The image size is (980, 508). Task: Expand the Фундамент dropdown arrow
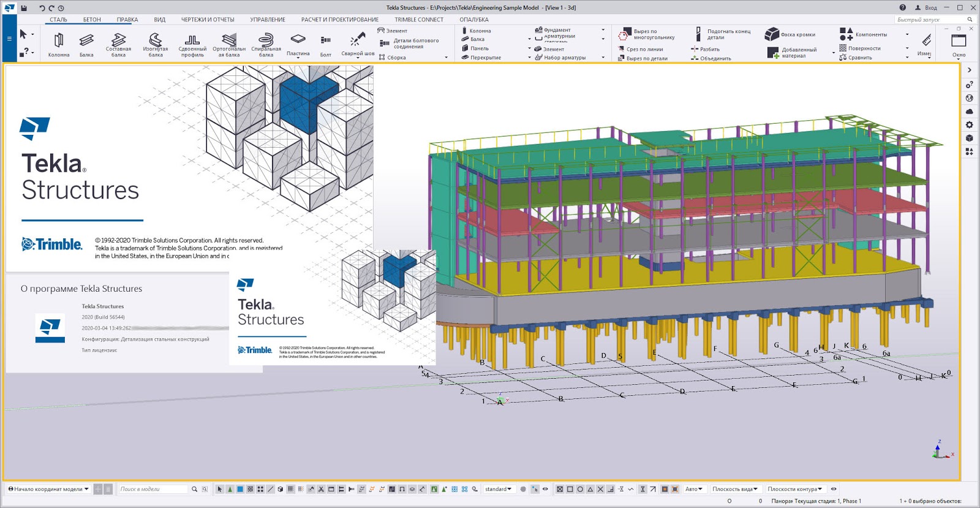point(603,29)
